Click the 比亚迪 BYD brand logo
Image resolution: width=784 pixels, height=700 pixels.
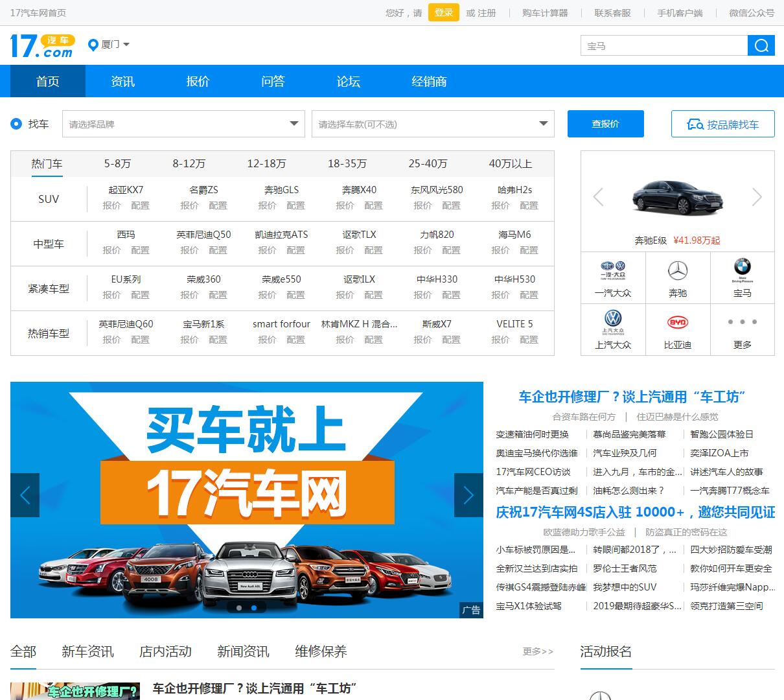coord(678,322)
